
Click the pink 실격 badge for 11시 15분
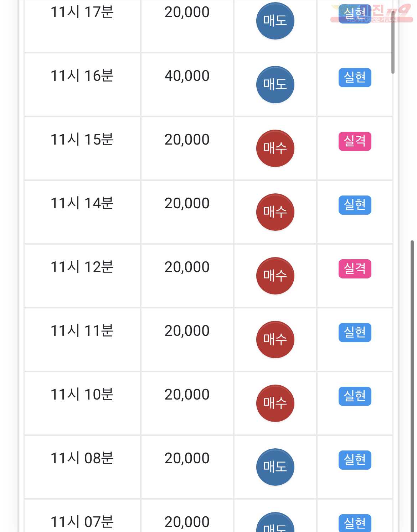click(x=355, y=141)
